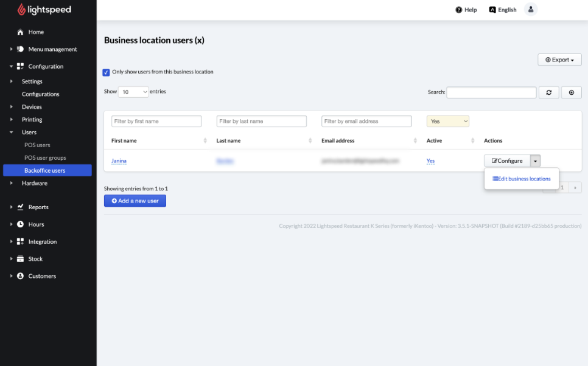The height and width of the screenshot is (366, 588).
Task: Click the refresh table icon button
Action: pos(548,92)
